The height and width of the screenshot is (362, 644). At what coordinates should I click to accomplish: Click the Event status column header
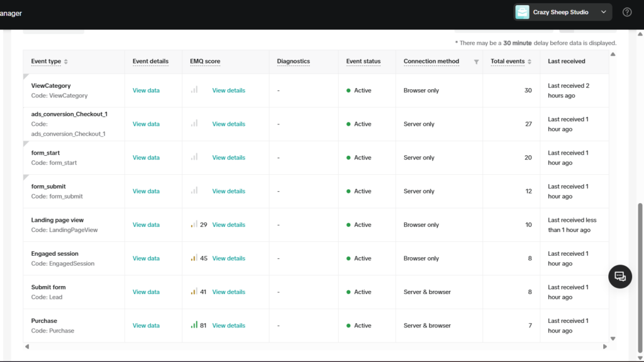(363, 62)
